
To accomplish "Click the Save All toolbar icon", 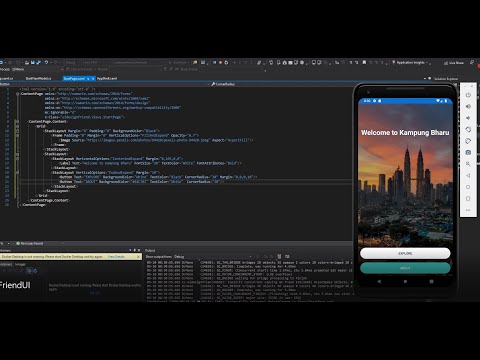I will (x=39, y=62).
